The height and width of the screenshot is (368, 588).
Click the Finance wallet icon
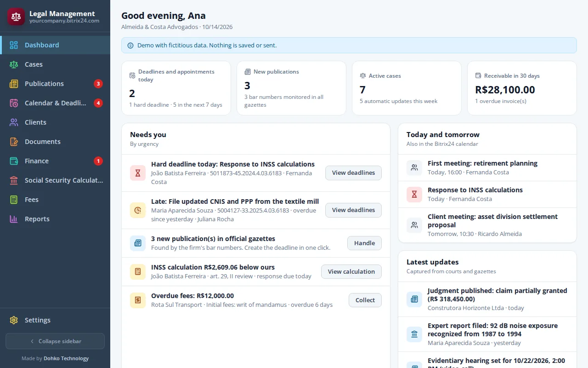14,161
